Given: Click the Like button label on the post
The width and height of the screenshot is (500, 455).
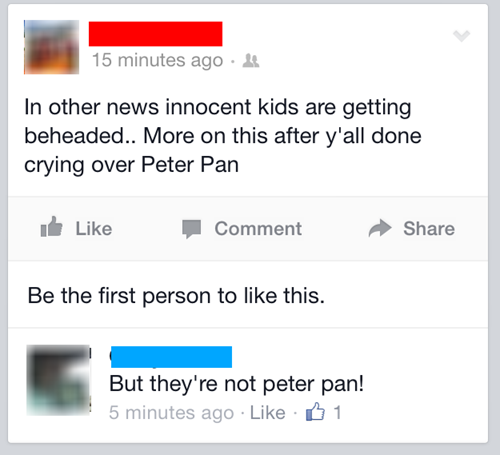Looking at the screenshot, I should point(94,229).
